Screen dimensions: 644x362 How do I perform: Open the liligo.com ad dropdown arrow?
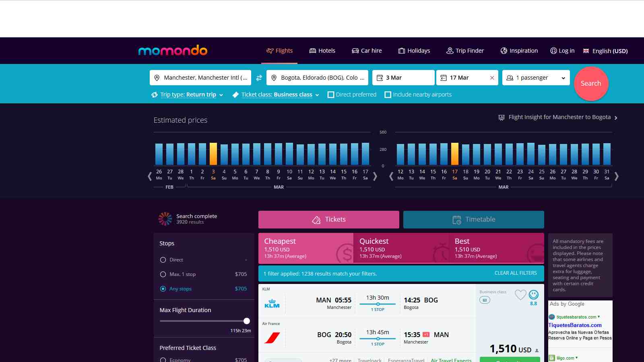coord(577,358)
